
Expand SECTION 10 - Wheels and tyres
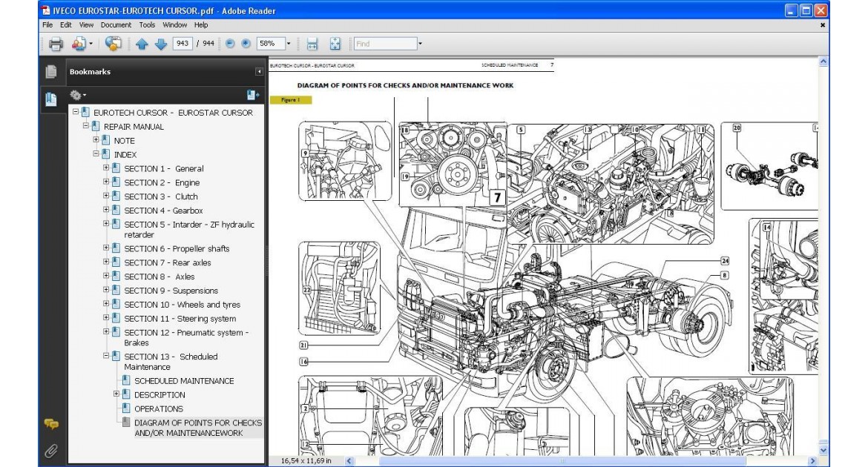pos(106,304)
